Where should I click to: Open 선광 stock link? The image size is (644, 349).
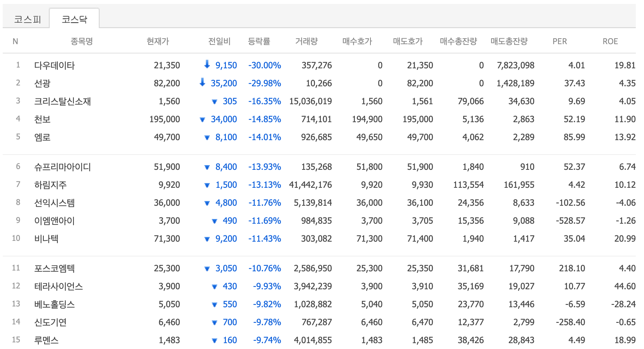coord(42,83)
